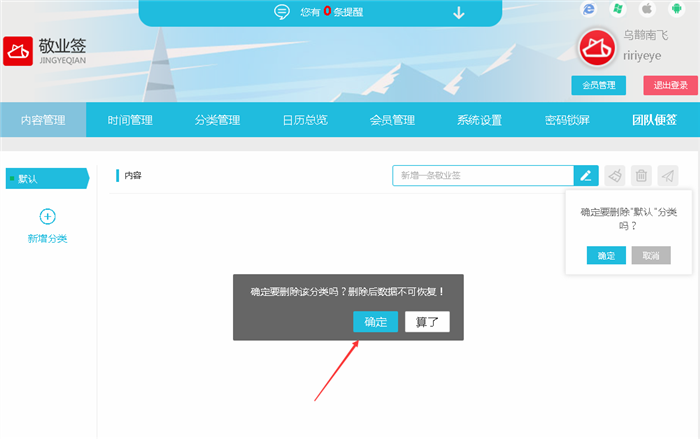The image size is (700, 439).
Task: Click the Apple platform icon
Action: point(647,9)
